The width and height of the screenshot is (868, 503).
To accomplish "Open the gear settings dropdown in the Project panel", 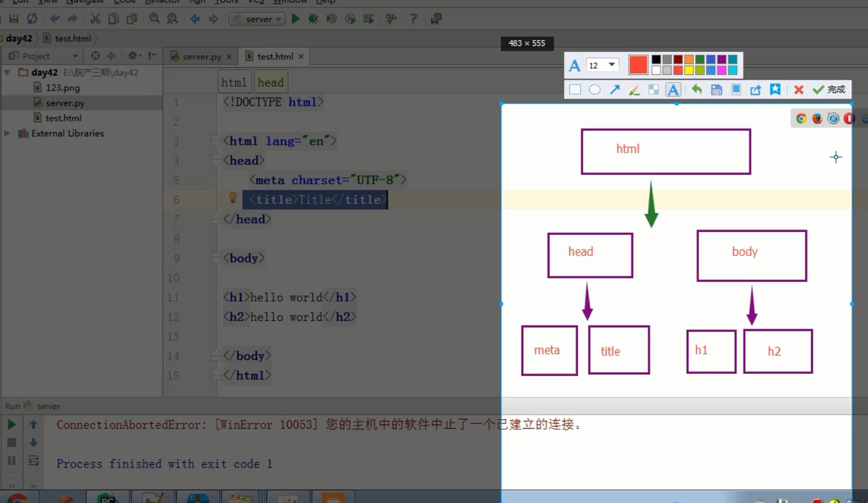I will 134,56.
